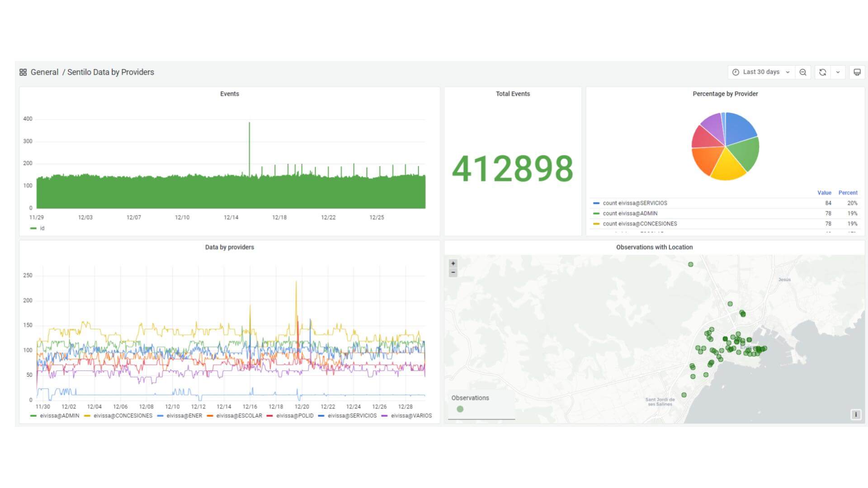Image resolution: width=868 pixels, height=488 pixels.
Task: Click the map zoom-in plus control
Action: coord(453,263)
